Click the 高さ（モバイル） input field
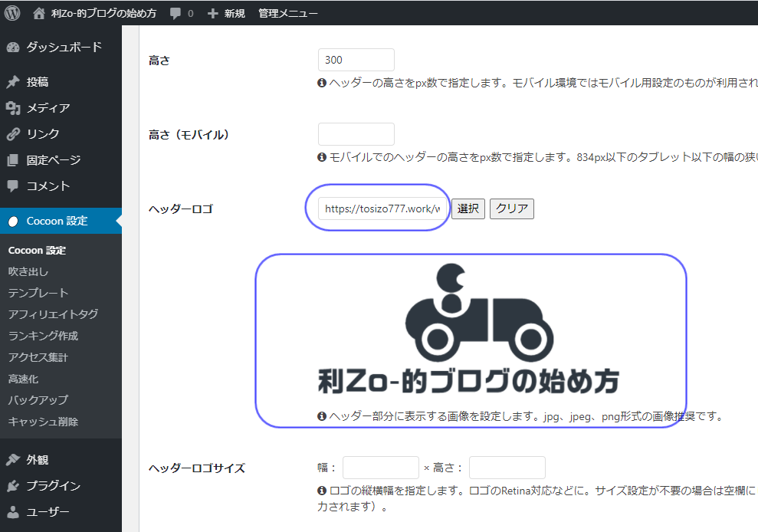This screenshot has height=532, width=758. pos(356,134)
